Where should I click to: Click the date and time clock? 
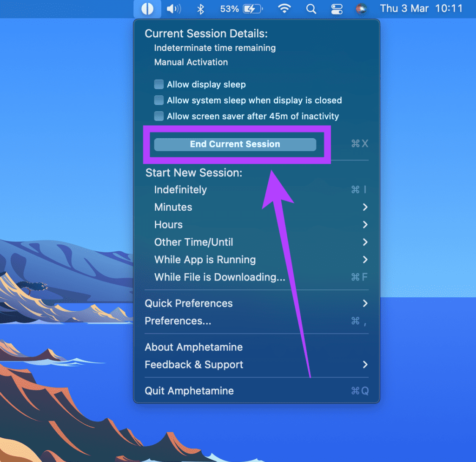[x=421, y=9]
